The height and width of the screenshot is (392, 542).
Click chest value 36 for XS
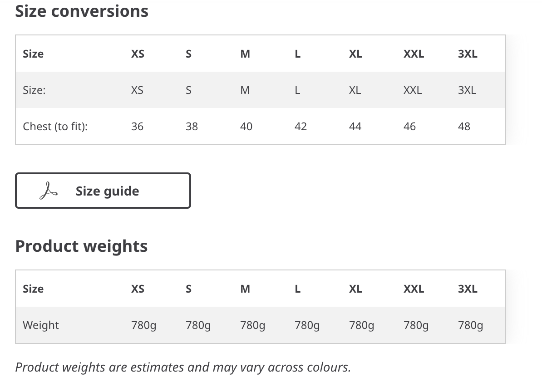(x=137, y=127)
